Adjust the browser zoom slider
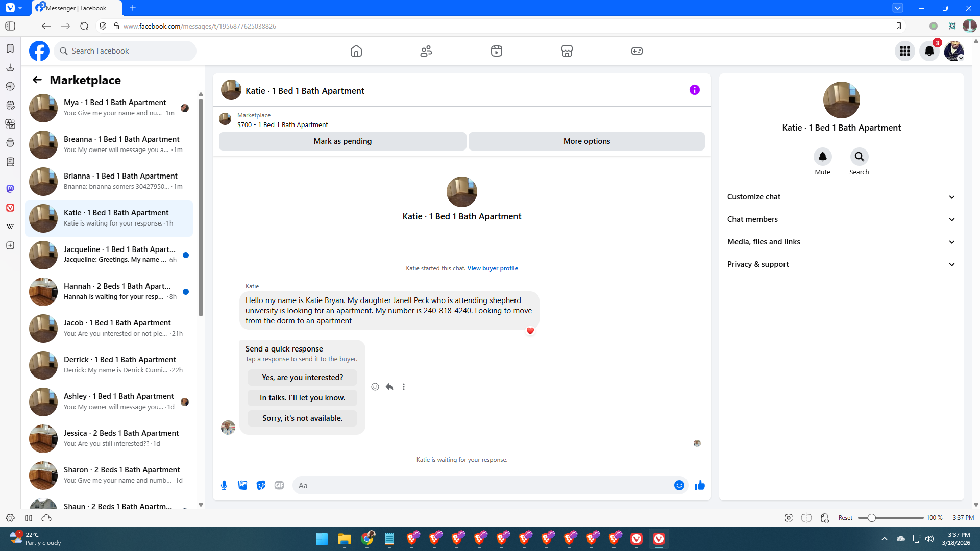 click(872, 518)
